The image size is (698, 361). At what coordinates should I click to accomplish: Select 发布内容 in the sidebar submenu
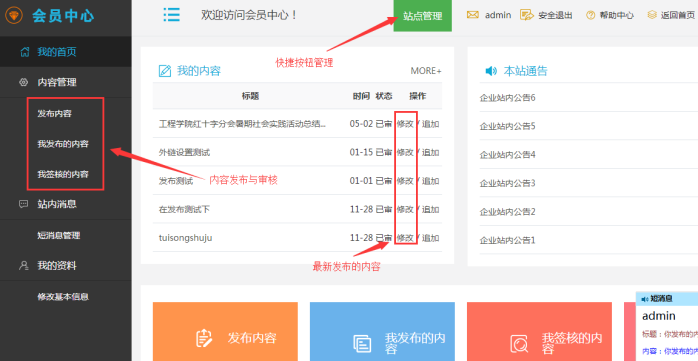pyautogui.click(x=54, y=114)
